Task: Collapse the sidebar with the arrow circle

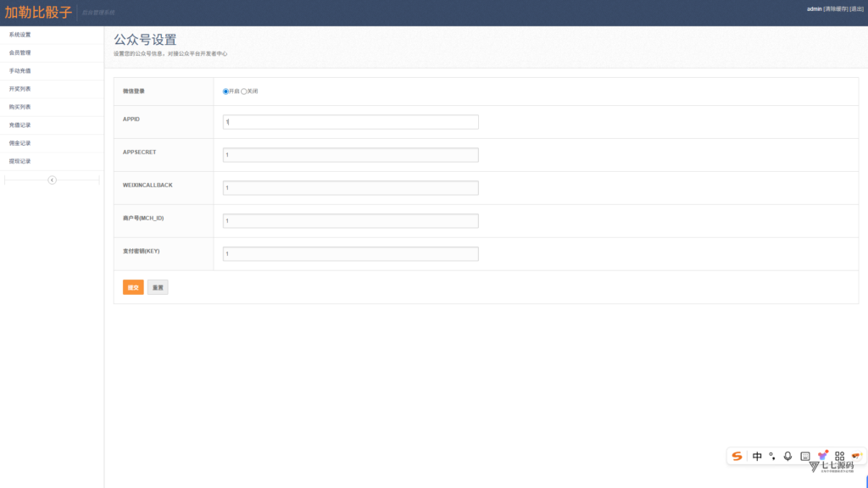Action: (52, 180)
